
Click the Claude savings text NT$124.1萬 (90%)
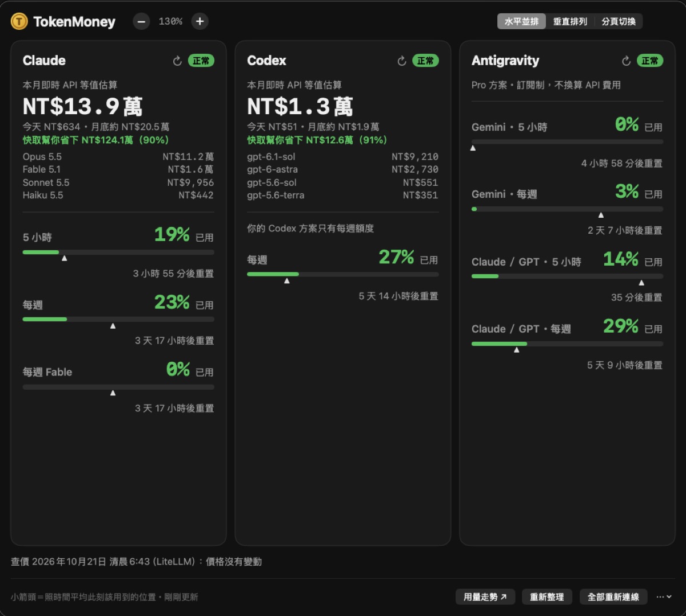96,140
